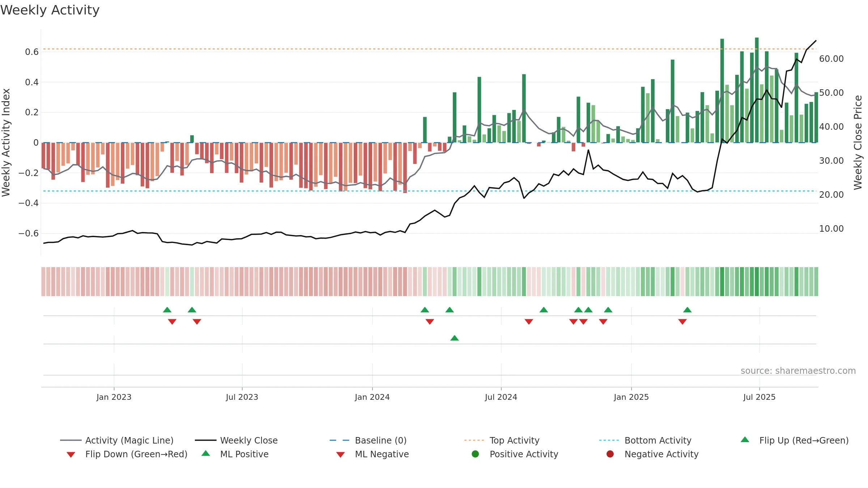This screenshot has height=488, width=868.
Task: Click the Weekly Activity Index axis title
Action: click(6, 142)
